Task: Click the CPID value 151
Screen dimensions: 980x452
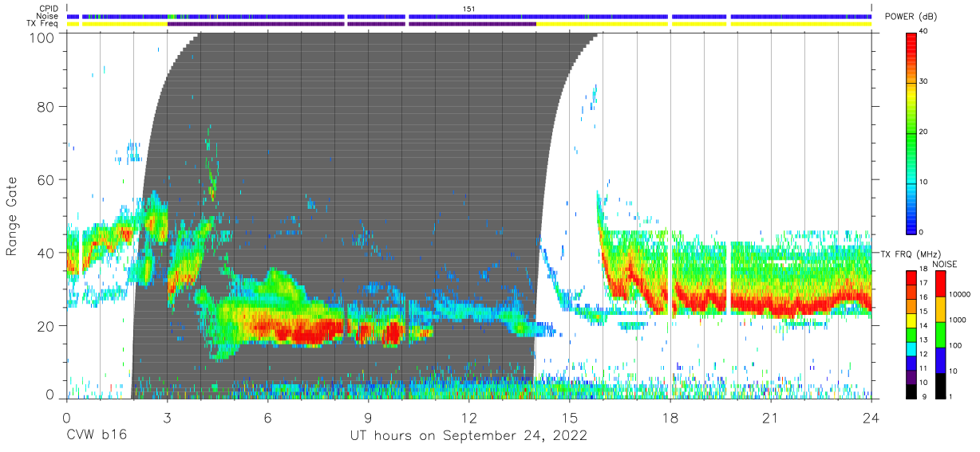Action: click(x=468, y=8)
